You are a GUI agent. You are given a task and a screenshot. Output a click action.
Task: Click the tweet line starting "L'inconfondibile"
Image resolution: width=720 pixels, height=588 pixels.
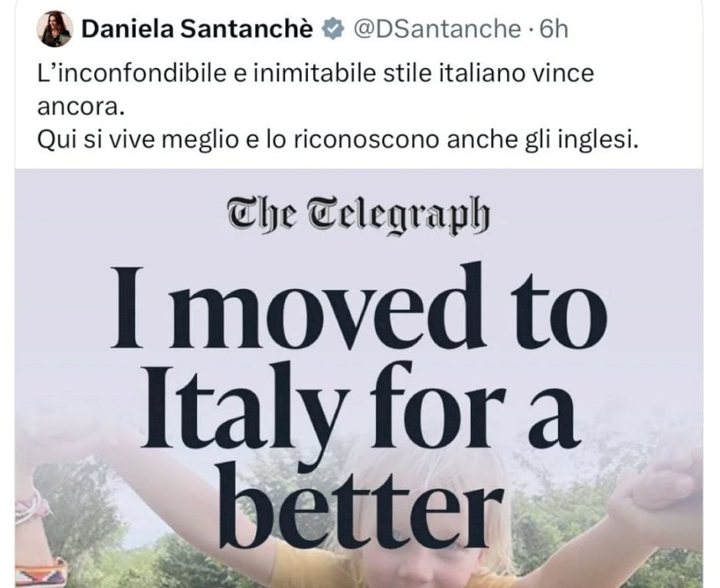(x=315, y=76)
